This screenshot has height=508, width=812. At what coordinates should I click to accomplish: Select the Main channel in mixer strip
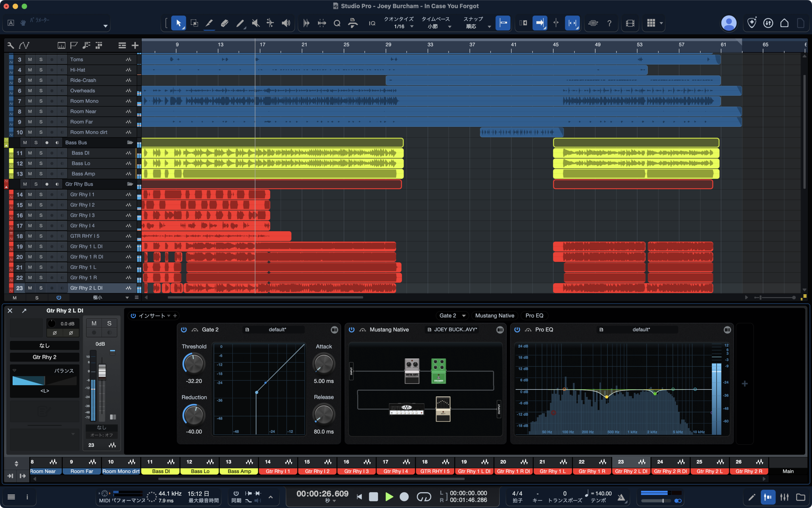[788, 471]
